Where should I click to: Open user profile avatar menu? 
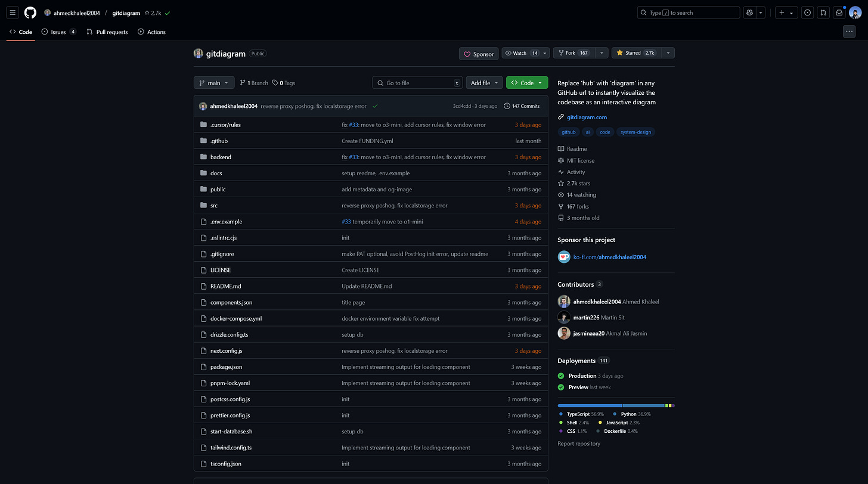855,13
